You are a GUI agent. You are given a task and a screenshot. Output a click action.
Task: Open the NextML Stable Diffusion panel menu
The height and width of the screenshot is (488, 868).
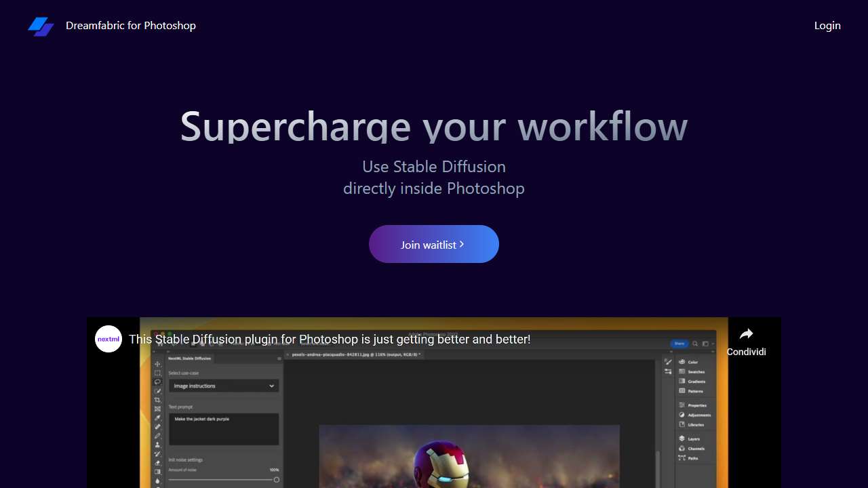click(279, 358)
